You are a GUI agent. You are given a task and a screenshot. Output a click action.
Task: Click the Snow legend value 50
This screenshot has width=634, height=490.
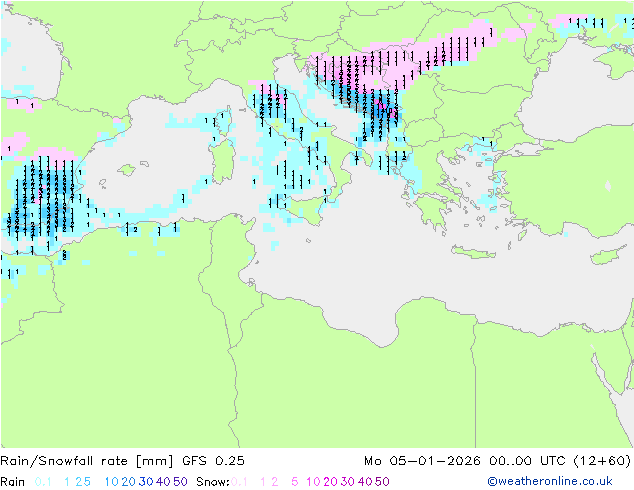coord(382,482)
